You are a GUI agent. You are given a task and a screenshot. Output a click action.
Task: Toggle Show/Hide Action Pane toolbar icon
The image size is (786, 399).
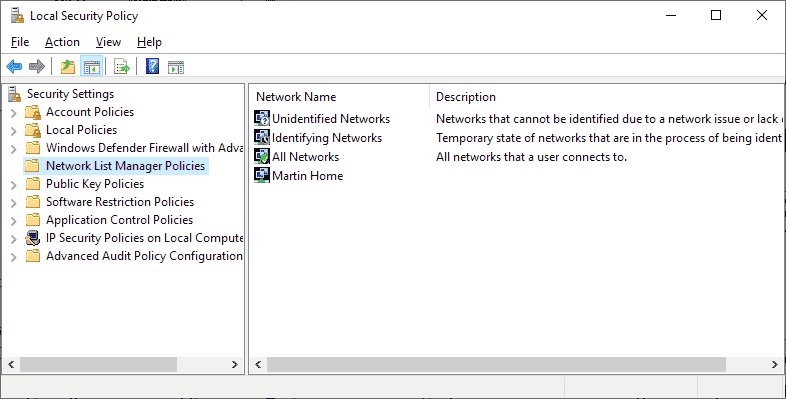[x=176, y=66]
